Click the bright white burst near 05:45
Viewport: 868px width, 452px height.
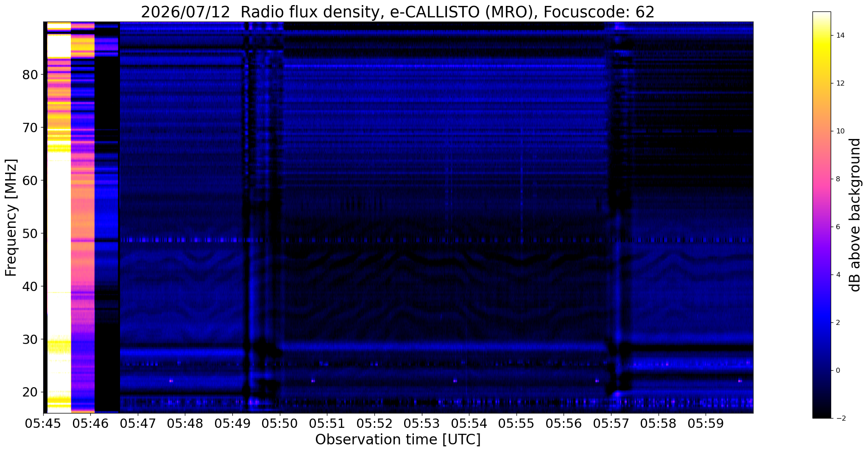pos(59,212)
